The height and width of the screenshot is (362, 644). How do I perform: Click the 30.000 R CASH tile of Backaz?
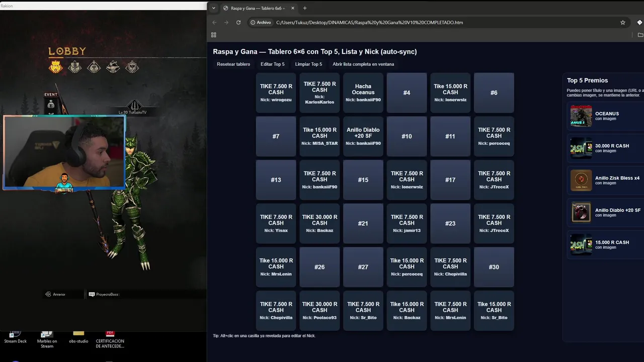(319, 223)
